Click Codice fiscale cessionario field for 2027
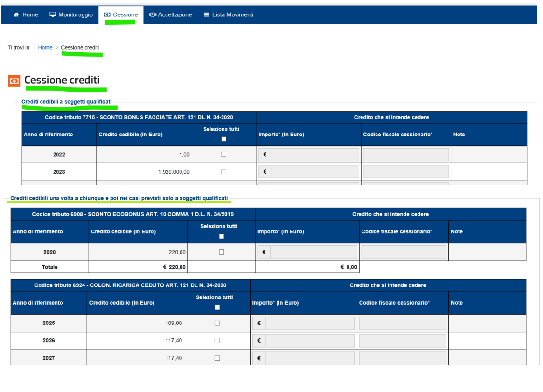The image size is (543, 392). point(403,358)
